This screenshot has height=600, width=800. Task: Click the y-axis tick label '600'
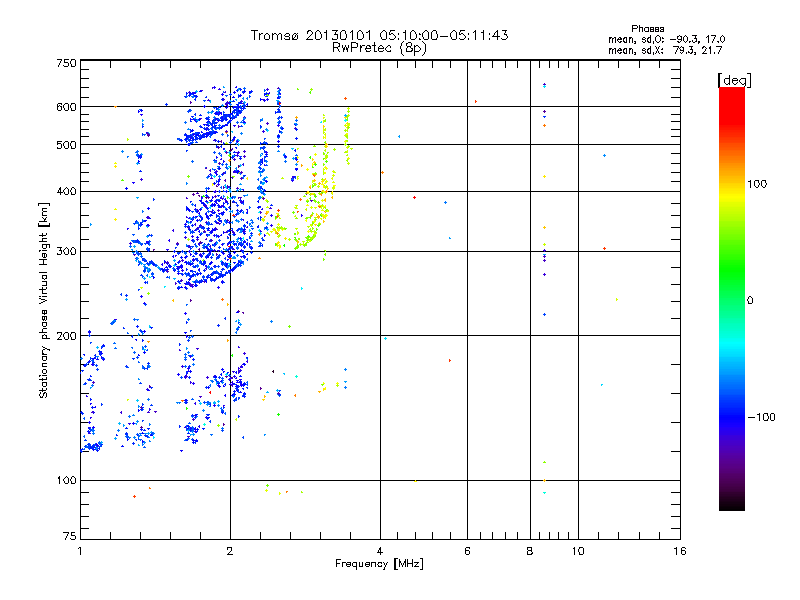tap(66, 107)
